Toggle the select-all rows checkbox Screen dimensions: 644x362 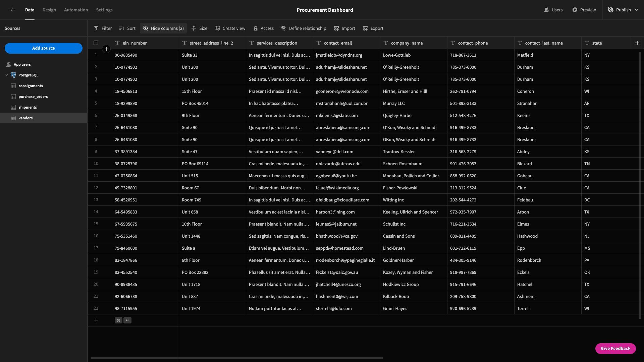pyautogui.click(x=96, y=43)
